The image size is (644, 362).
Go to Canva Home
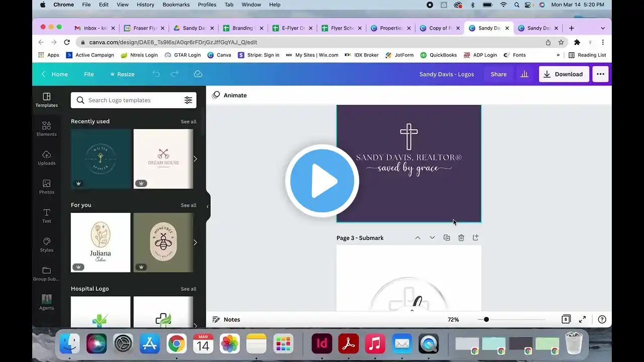(54, 74)
